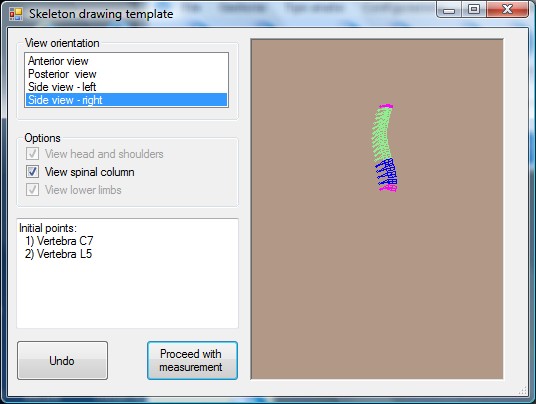
Task: Uncheck View spinal column checkbox
Action: pyautogui.click(x=32, y=172)
